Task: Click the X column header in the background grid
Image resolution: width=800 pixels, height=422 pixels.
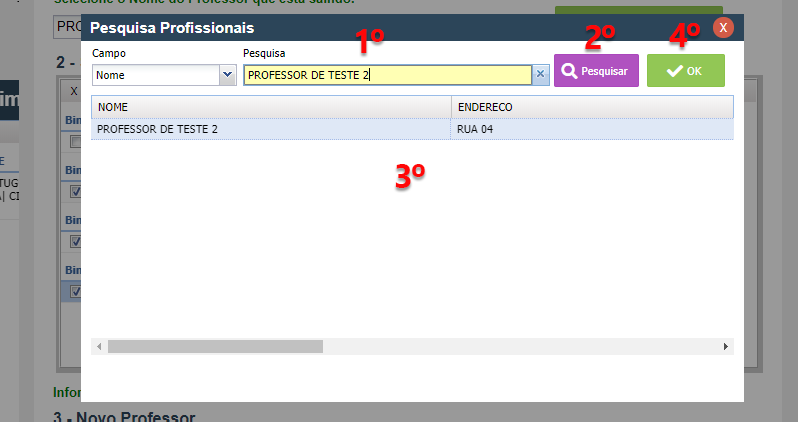Action: [73, 91]
